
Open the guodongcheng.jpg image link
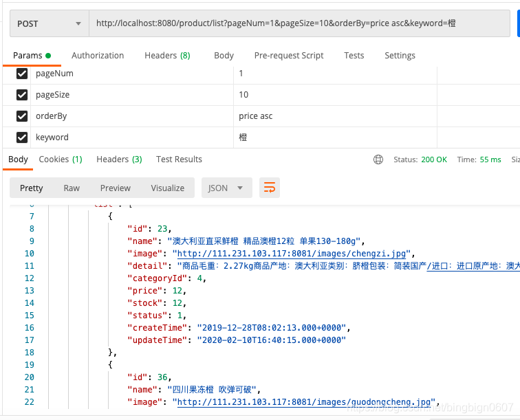304,402
